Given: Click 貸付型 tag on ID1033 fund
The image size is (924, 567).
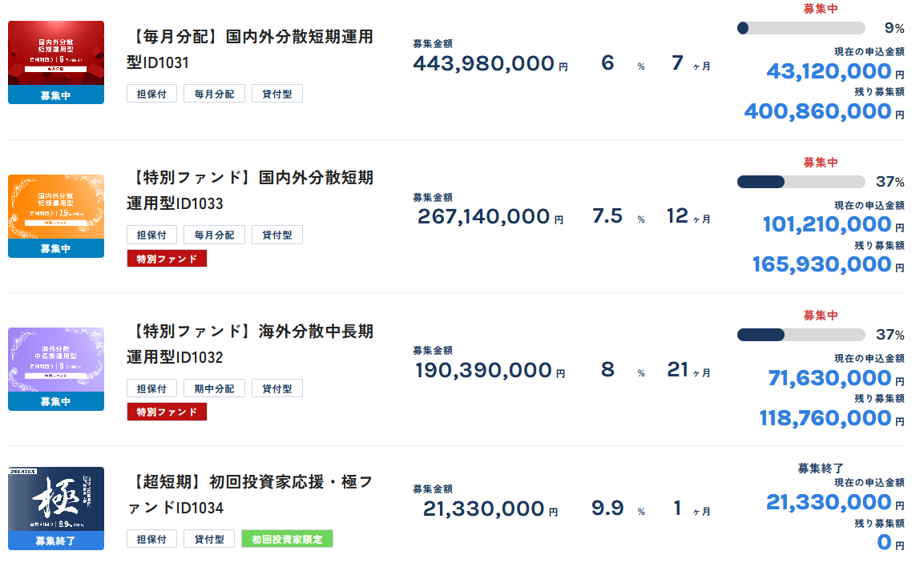Looking at the screenshot, I should 277,235.
